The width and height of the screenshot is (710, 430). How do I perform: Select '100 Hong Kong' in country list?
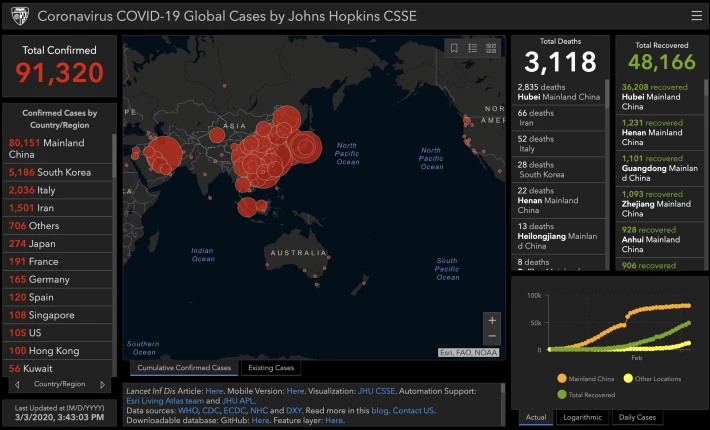(58, 351)
